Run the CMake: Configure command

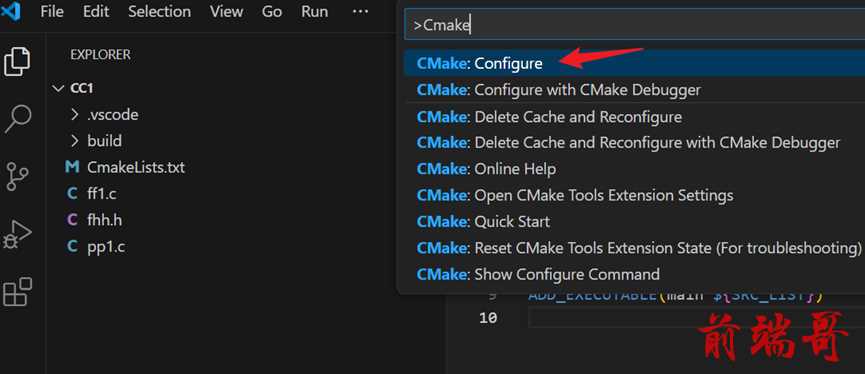pyautogui.click(x=634, y=63)
